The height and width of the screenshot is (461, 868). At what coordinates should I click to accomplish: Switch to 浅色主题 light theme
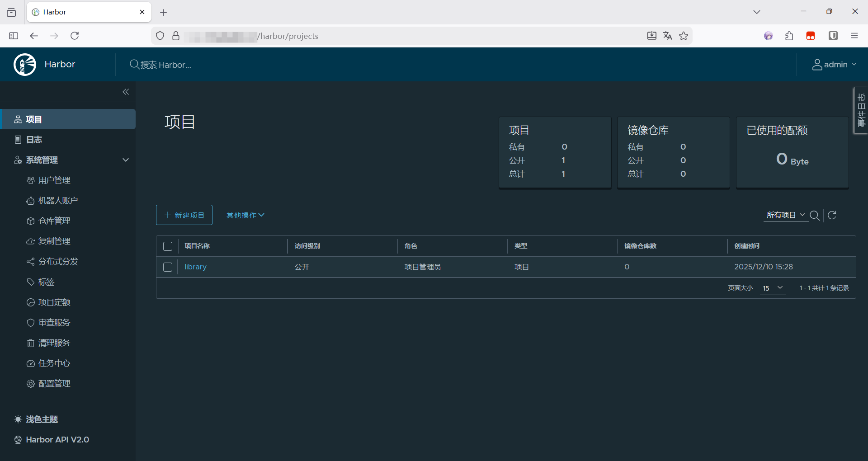click(x=42, y=419)
